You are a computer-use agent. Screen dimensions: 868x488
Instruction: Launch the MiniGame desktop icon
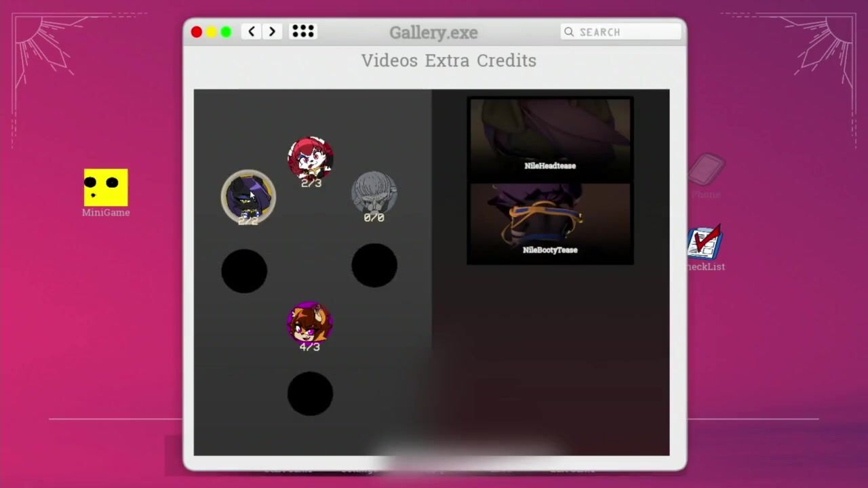point(106,188)
